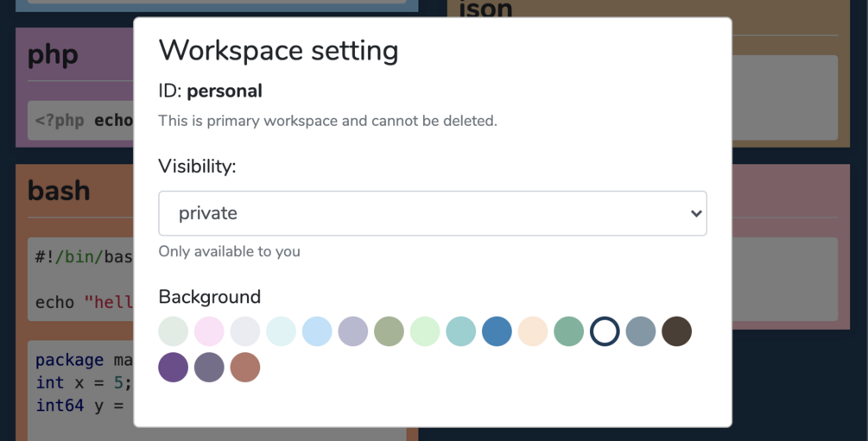Select the lavender periwinkle background swatch
Image resolution: width=868 pixels, height=441 pixels.
353,331
